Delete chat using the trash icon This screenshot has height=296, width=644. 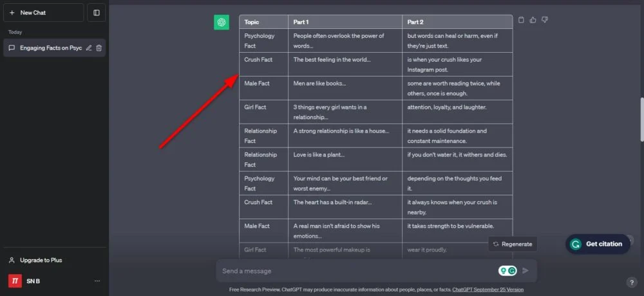[x=99, y=48]
